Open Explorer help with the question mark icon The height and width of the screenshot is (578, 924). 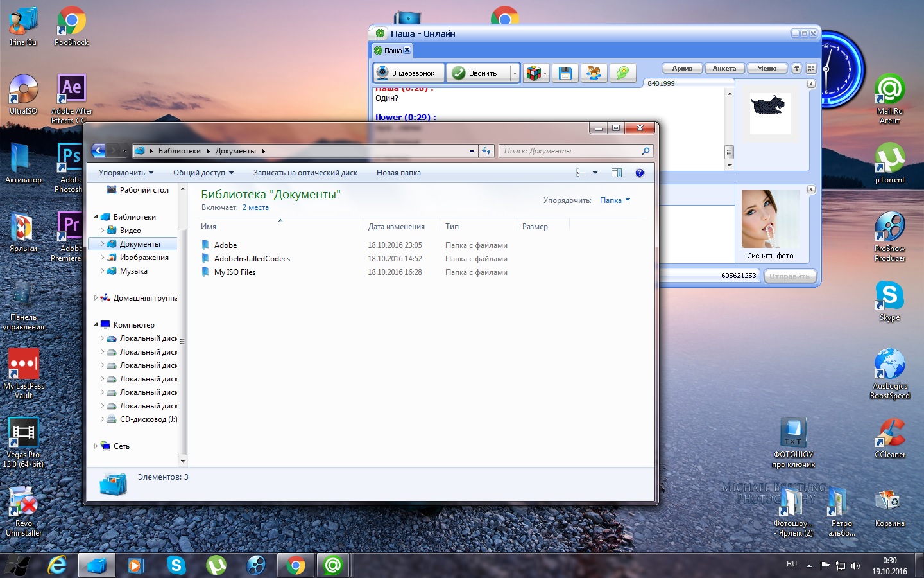[639, 173]
